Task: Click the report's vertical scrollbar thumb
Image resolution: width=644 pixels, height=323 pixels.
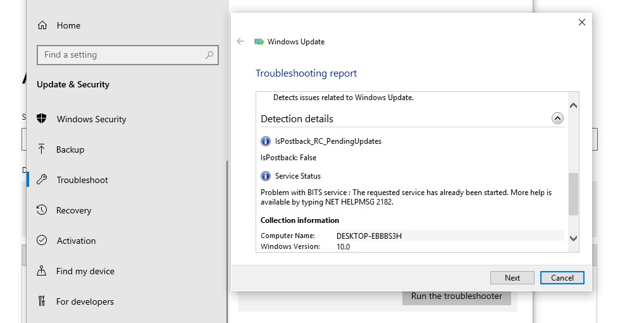Action: tap(574, 194)
